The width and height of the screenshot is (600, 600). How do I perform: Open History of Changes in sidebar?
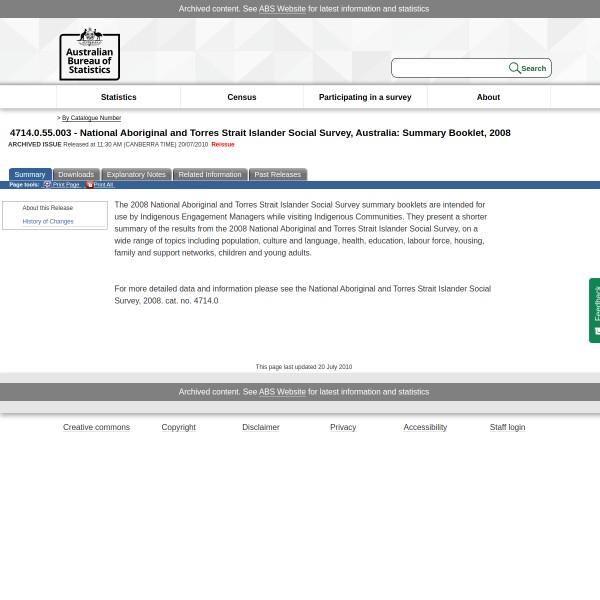tap(48, 221)
